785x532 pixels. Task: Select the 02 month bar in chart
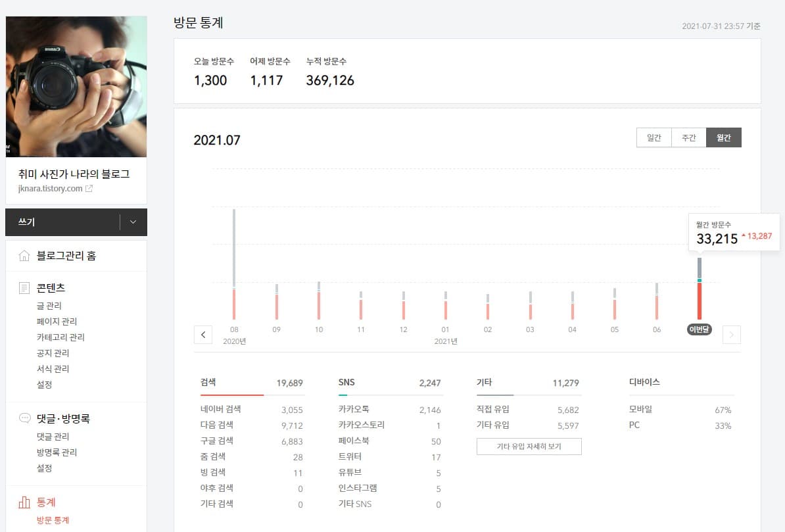coord(488,307)
